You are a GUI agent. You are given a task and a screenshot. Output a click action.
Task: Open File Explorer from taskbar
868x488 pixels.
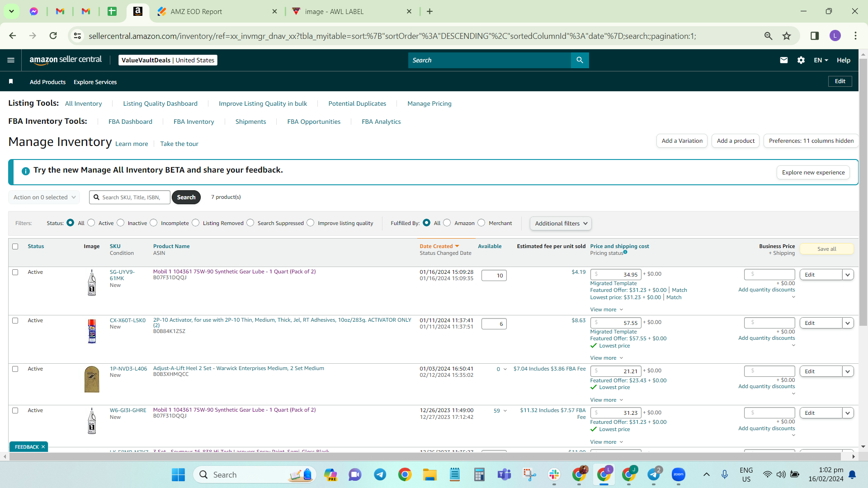(x=429, y=474)
